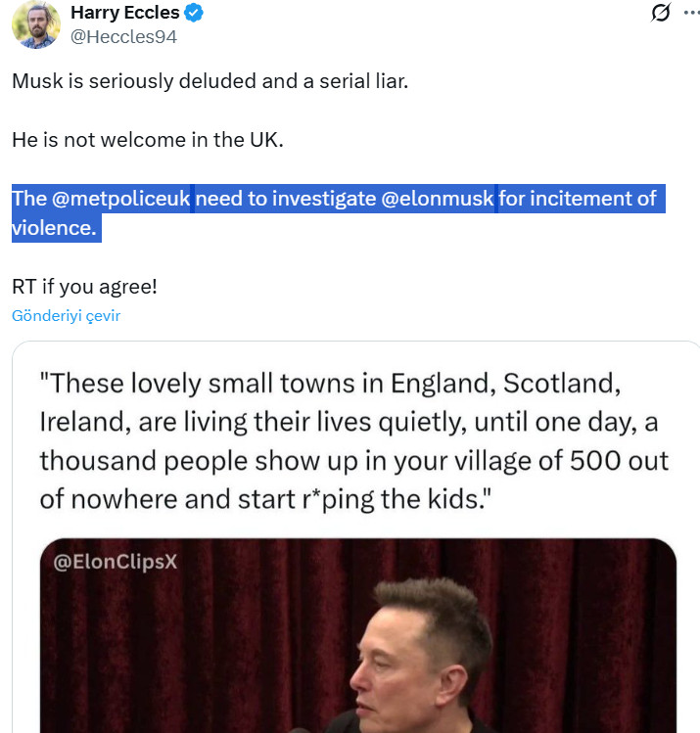Click Gönderiyi çevir to translate post
This screenshot has height=733, width=700.
(66, 315)
